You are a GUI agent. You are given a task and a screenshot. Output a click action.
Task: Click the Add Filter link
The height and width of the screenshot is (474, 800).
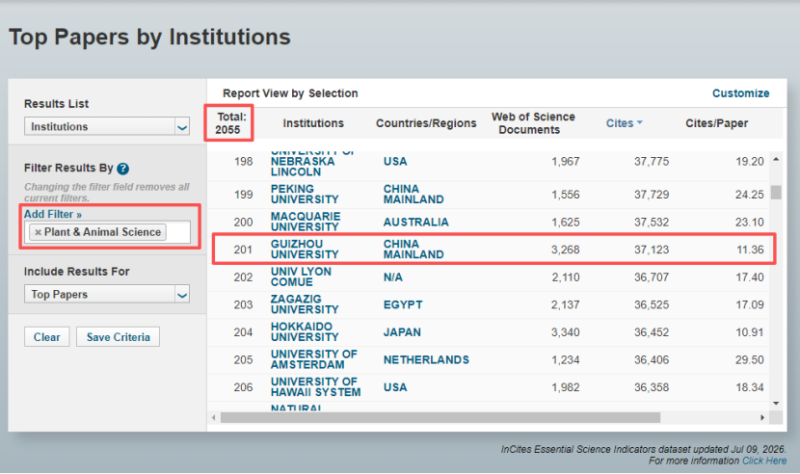click(53, 214)
